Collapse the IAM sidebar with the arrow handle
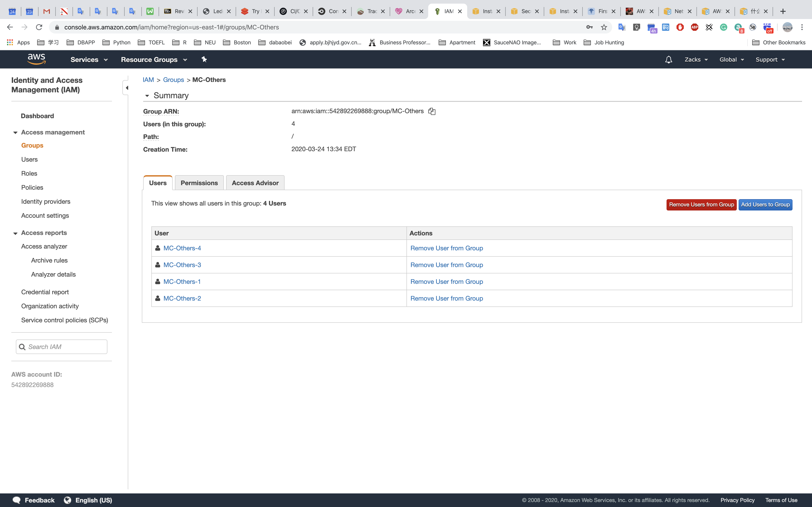Screen dimensions: 812x507 coord(126,88)
